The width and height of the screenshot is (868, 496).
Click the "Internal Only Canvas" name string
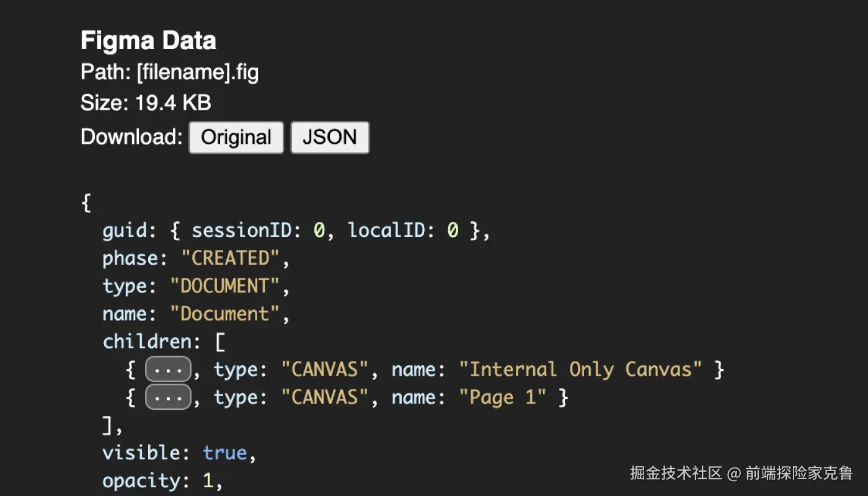(580, 370)
